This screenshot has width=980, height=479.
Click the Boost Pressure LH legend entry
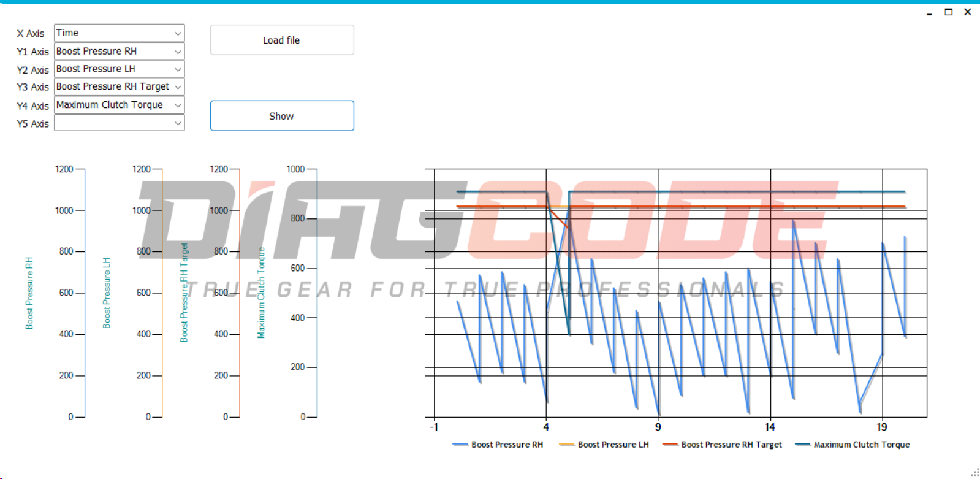click(x=604, y=445)
